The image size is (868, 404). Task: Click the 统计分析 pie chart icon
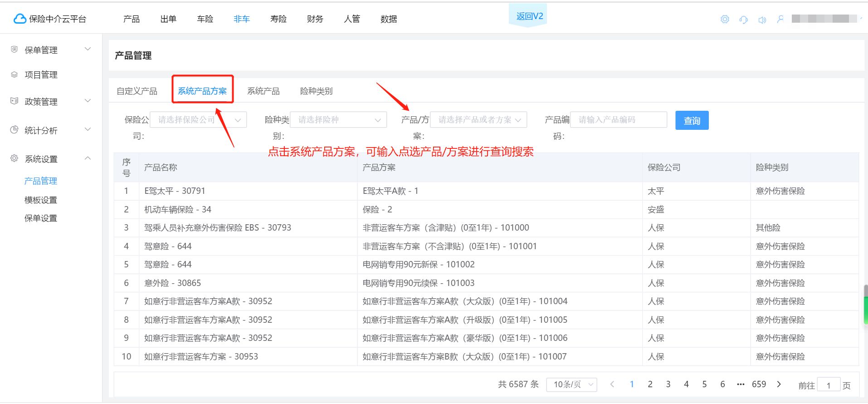click(x=15, y=130)
